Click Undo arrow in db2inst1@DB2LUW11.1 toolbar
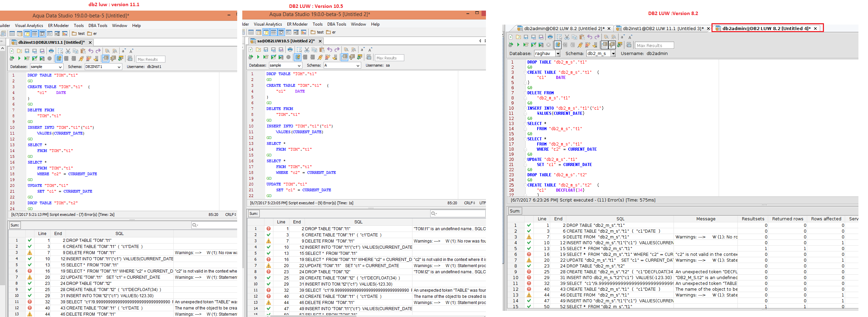This screenshot has height=317, width=868. click(x=91, y=51)
